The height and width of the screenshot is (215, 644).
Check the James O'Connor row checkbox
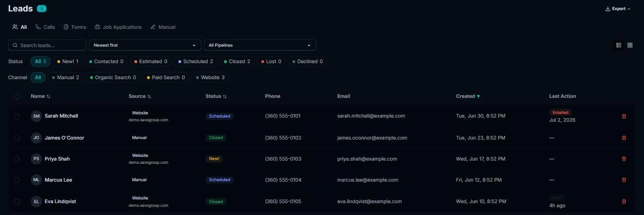[17, 138]
